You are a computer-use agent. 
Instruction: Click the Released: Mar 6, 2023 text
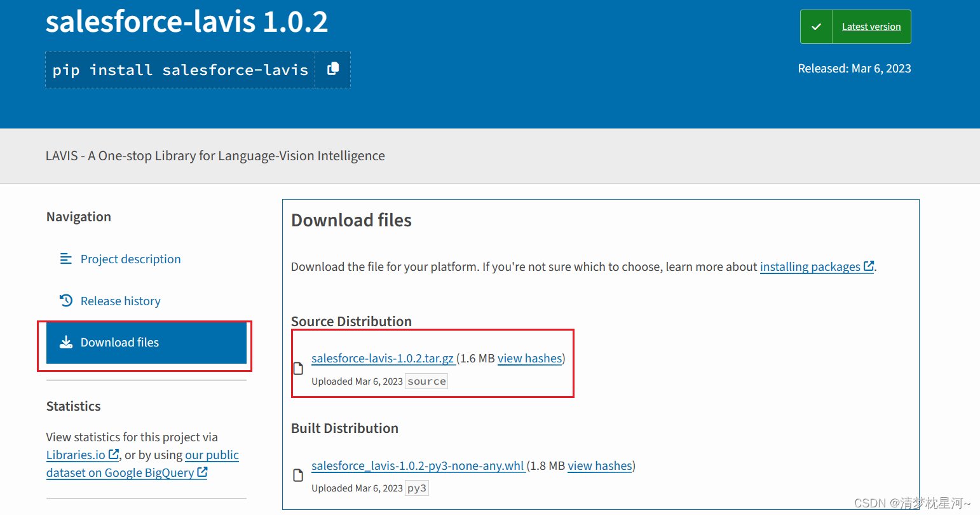[854, 69]
